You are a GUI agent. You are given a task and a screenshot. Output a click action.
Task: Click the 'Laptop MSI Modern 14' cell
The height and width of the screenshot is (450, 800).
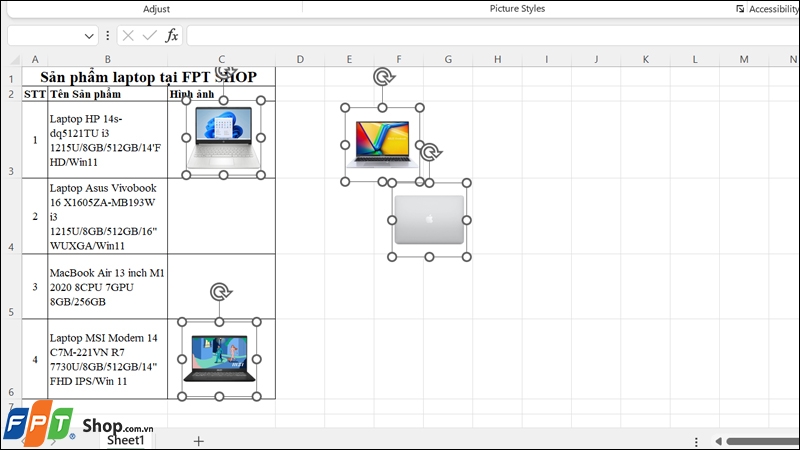(108, 359)
